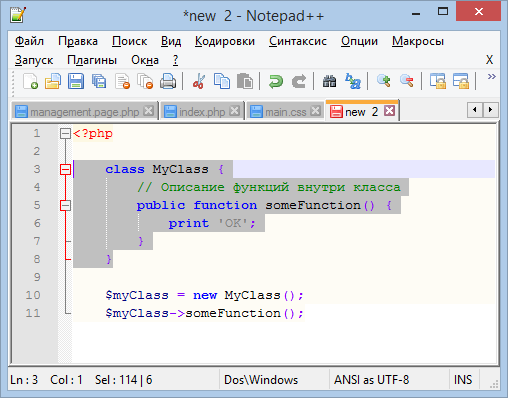Click the Cut scissors icon

pyautogui.click(x=199, y=81)
